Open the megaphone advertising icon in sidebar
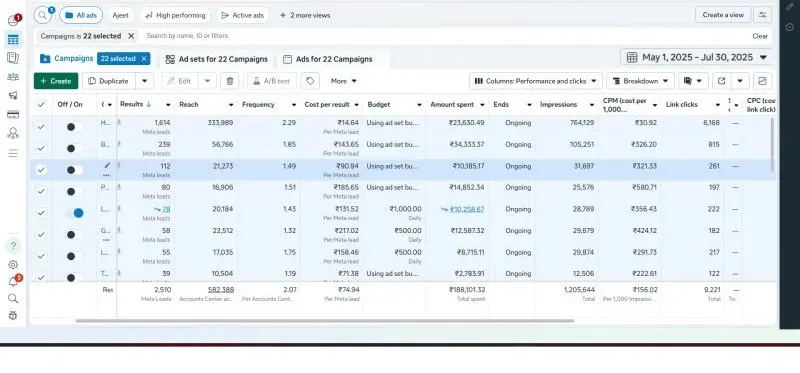Image resolution: width=800 pixels, height=373 pixels. coord(13,95)
